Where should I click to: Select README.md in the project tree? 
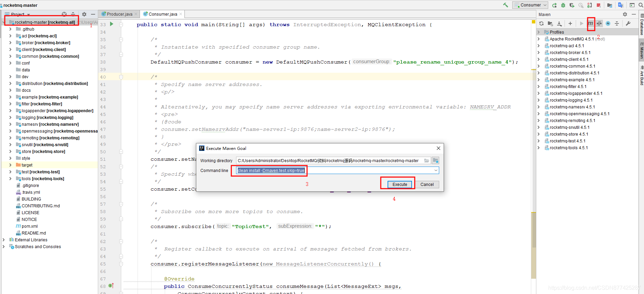(x=31, y=233)
